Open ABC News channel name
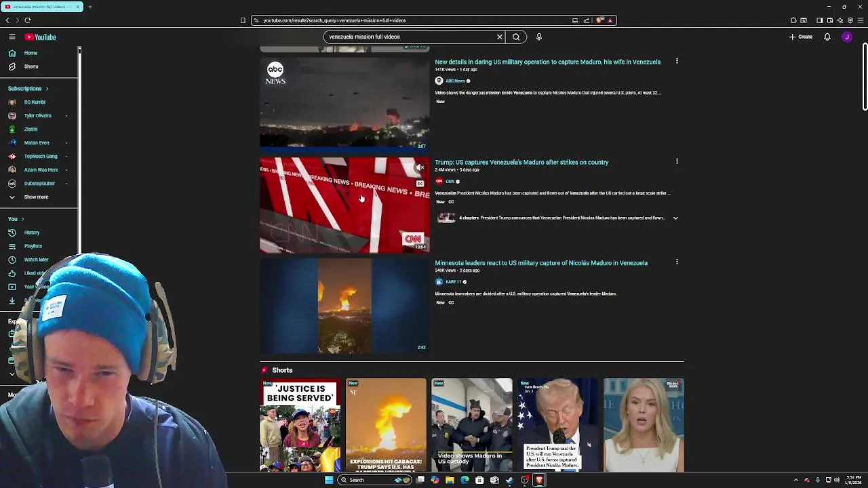Screen dimensions: 868x488 tap(455, 81)
